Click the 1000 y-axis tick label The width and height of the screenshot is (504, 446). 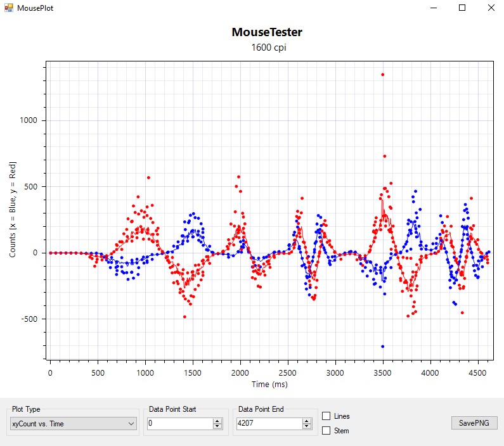pyautogui.click(x=29, y=120)
